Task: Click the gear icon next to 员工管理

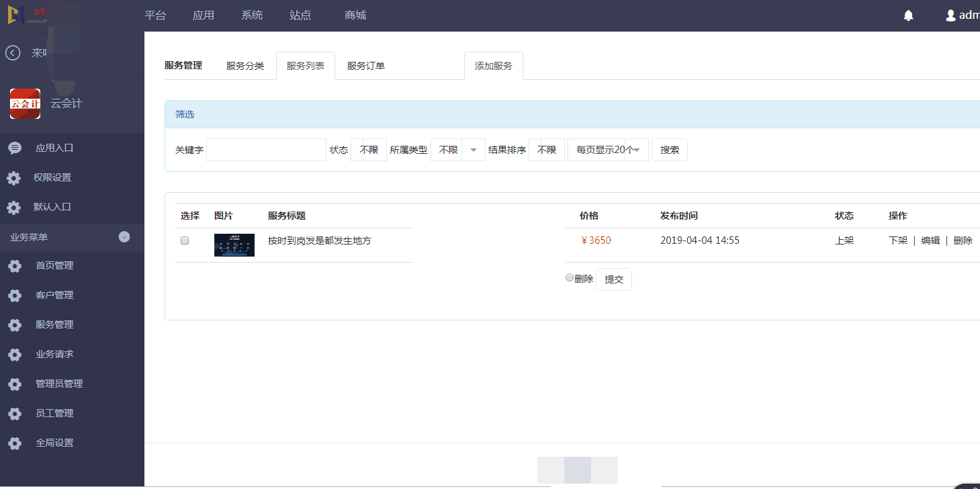Action: 15,413
